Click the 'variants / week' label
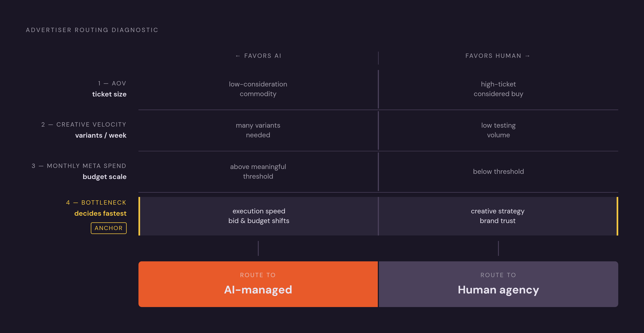 coord(101,135)
